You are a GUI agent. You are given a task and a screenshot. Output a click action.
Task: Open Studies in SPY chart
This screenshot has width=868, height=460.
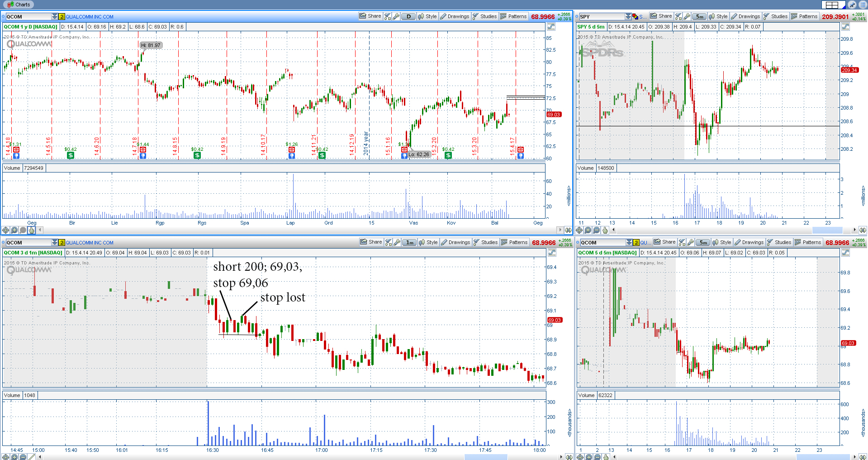pos(775,16)
